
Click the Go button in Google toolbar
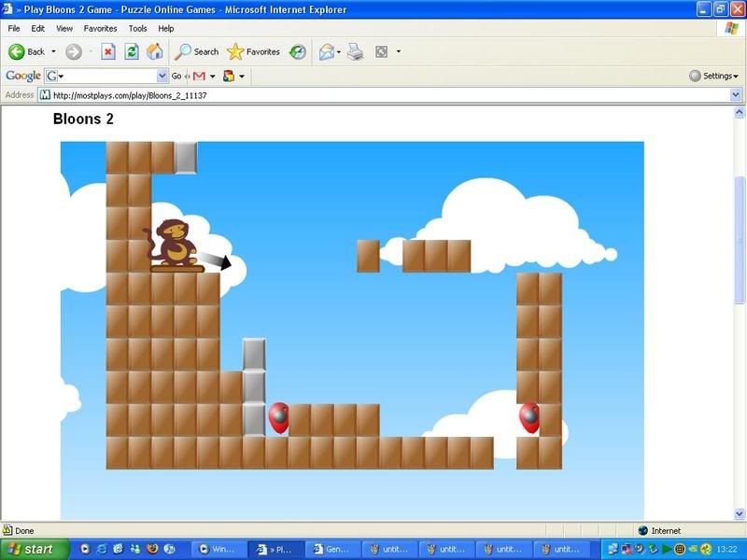click(x=176, y=77)
